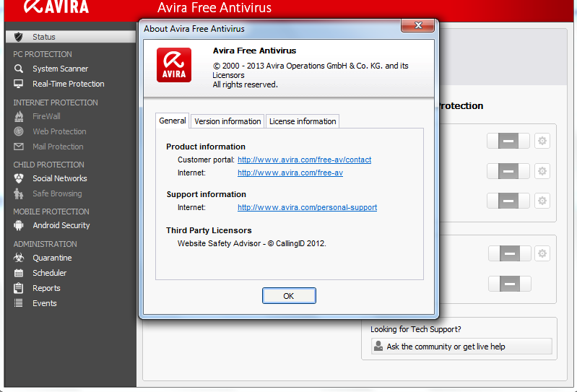Open settings gear beside third protection toggle
The width and height of the screenshot is (577, 392).
click(x=542, y=201)
